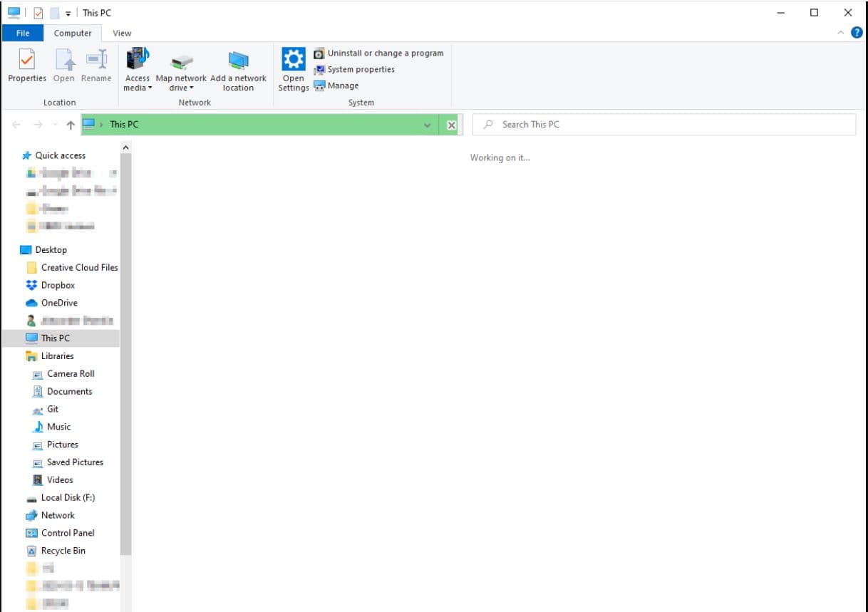Select Dropbox in the navigation pane
The width and height of the screenshot is (868, 612).
(x=57, y=285)
